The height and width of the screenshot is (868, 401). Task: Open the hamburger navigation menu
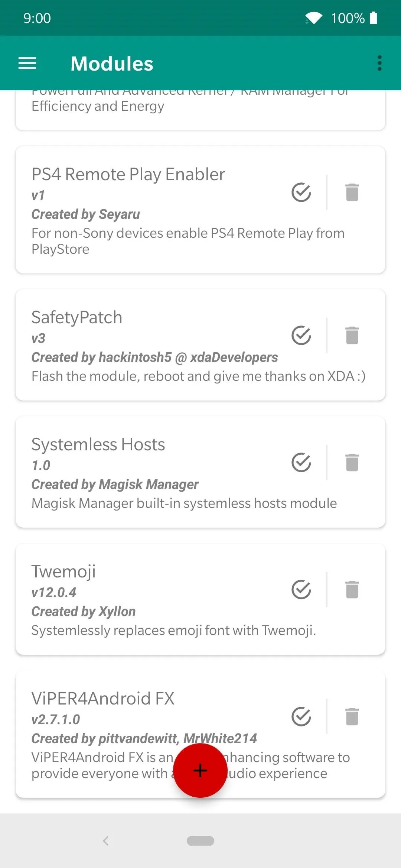27,63
